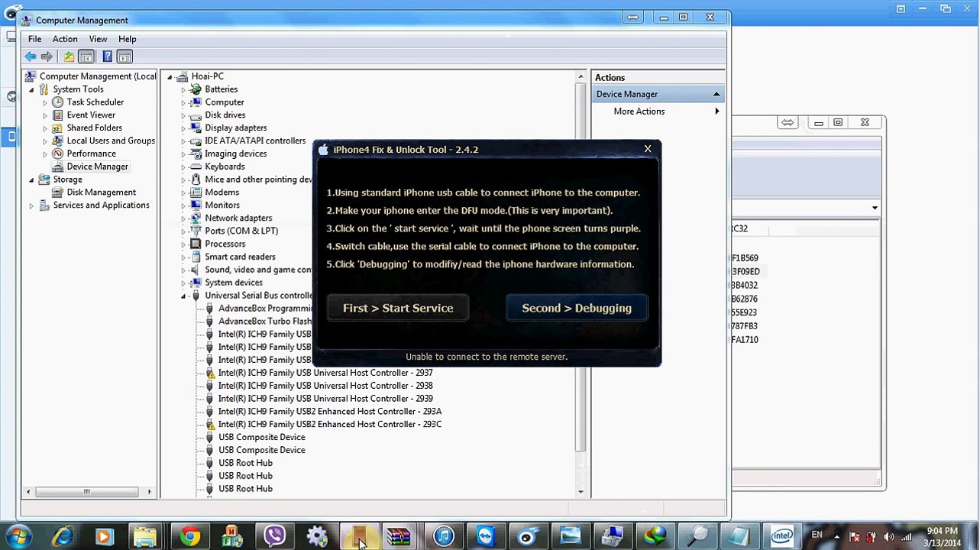Image resolution: width=980 pixels, height=550 pixels.
Task: Select Intel ICH9 USB2 Enhanced Host Controller - 293C
Action: point(330,424)
